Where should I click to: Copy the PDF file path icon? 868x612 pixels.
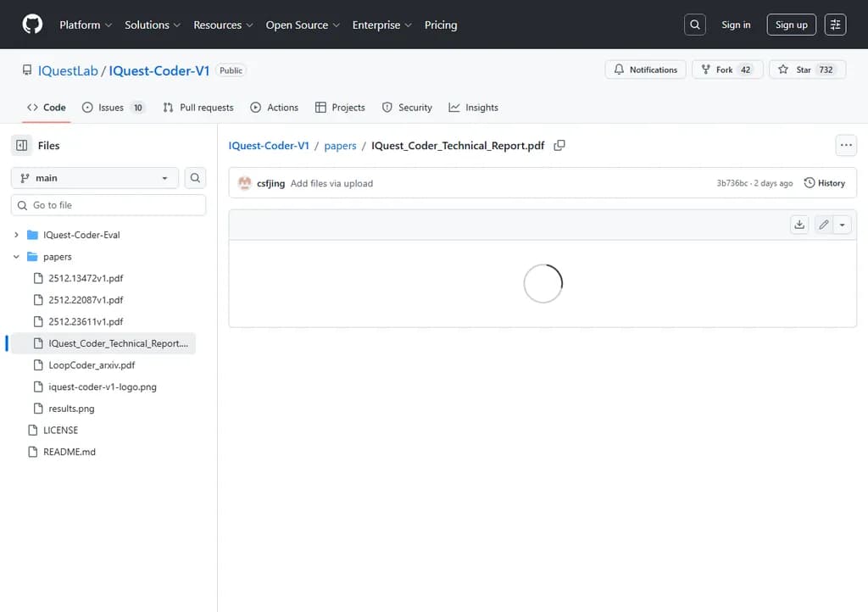pyautogui.click(x=559, y=145)
